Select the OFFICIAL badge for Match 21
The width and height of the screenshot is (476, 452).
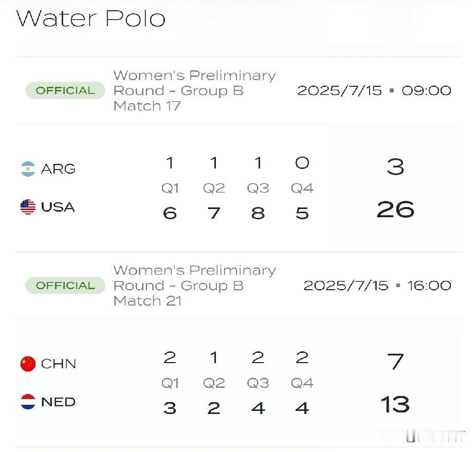65,286
